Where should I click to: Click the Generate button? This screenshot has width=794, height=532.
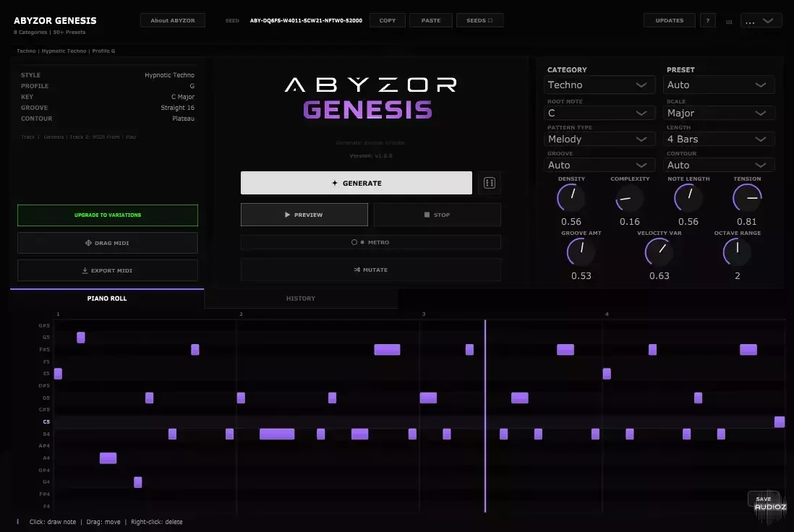pyautogui.click(x=356, y=183)
